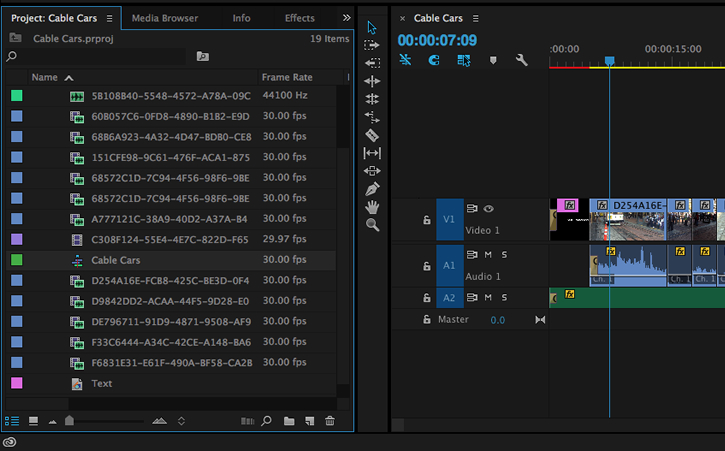Screen dimensions: 725x451
Task: Switch to the Media Browser tab
Action: click(165, 18)
